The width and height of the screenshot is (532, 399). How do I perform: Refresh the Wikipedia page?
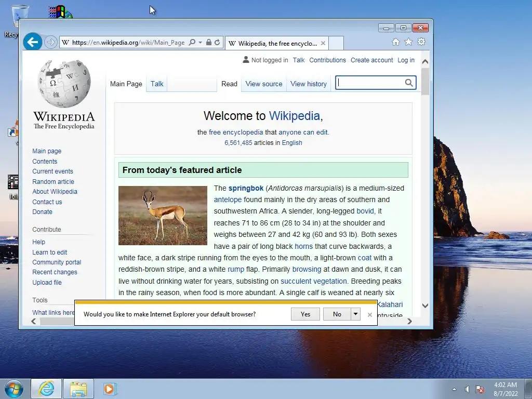217,43
